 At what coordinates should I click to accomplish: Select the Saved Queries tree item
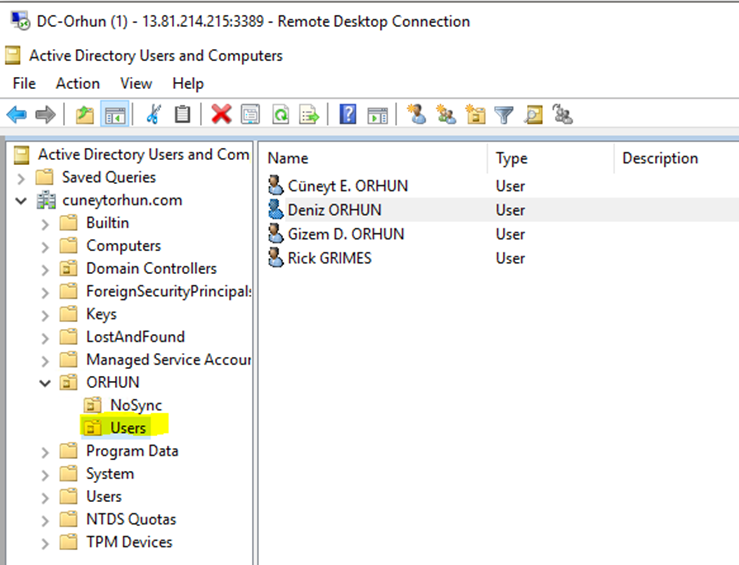[x=108, y=177]
